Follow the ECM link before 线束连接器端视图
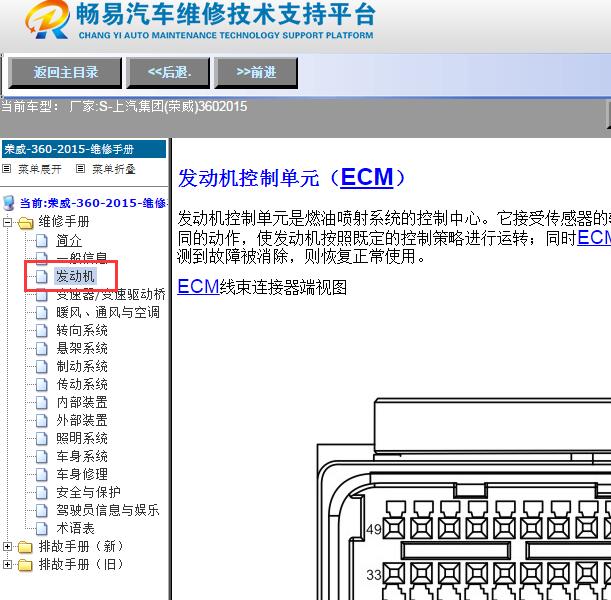This screenshot has width=611, height=600. pos(198,287)
